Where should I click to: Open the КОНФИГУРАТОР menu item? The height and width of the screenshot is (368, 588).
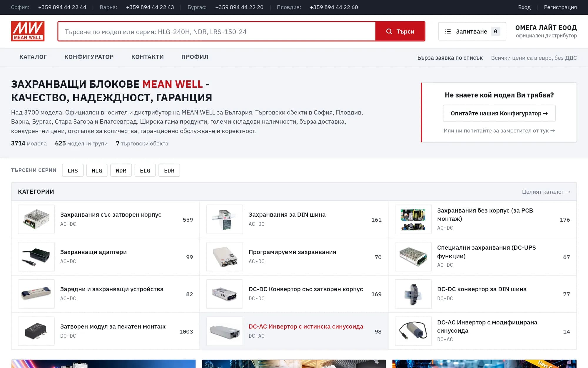[89, 57]
